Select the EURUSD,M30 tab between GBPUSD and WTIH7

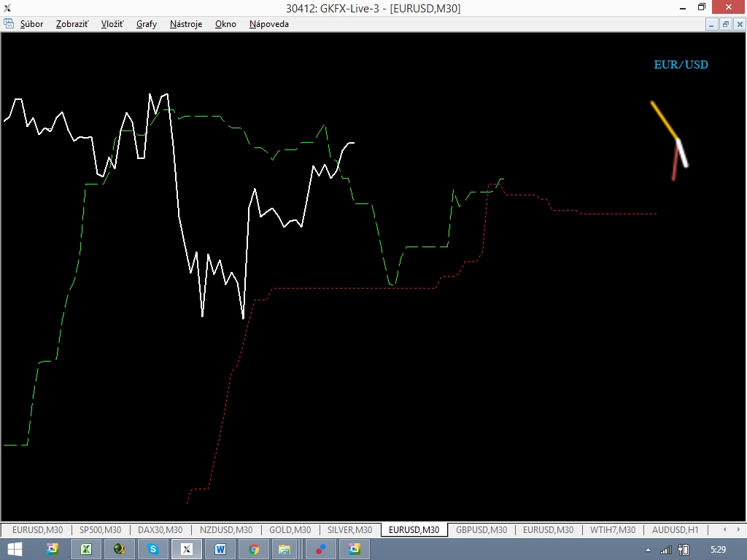(548, 529)
